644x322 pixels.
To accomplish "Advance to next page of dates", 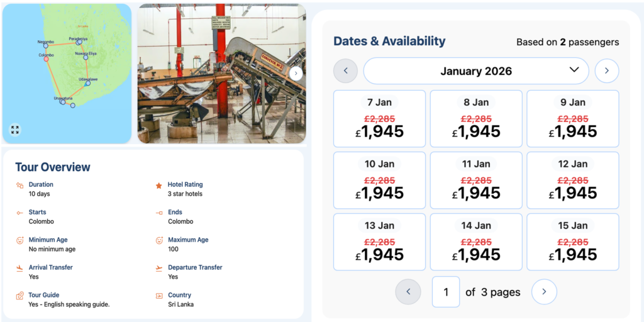I will point(544,292).
